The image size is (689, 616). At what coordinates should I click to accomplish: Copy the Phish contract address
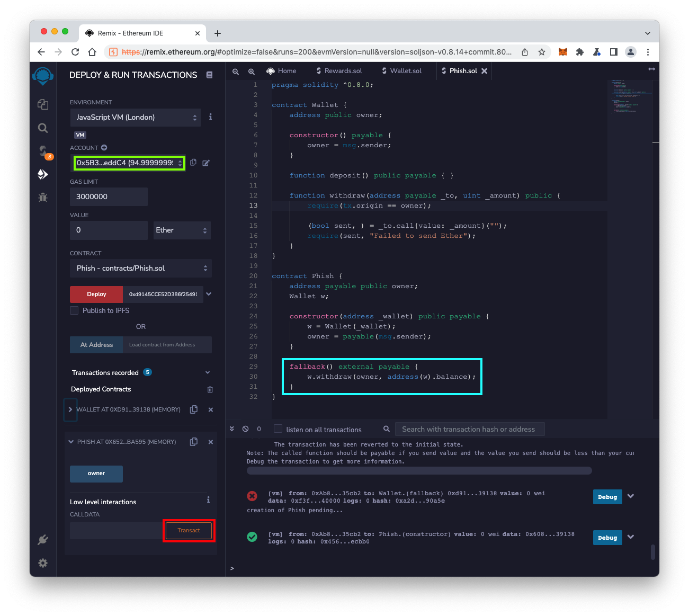pos(194,442)
